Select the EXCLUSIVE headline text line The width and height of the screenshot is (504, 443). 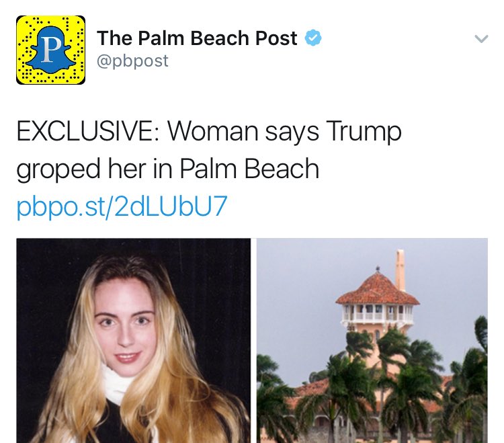coord(209,131)
